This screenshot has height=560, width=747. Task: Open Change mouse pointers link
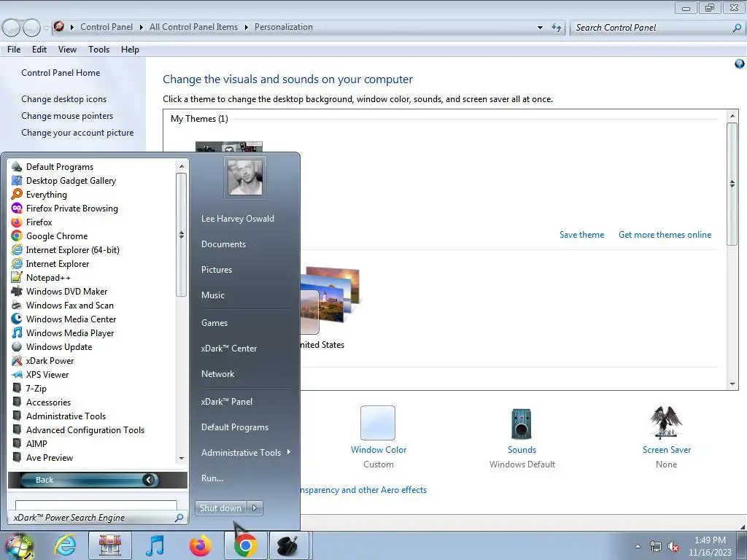(67, 116)
